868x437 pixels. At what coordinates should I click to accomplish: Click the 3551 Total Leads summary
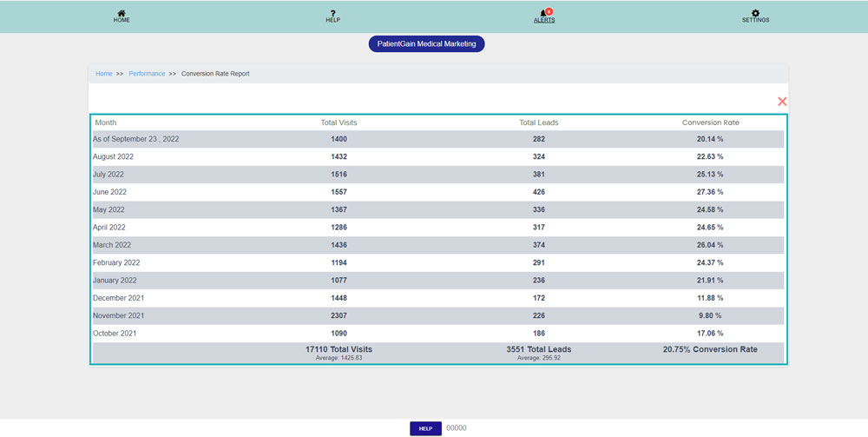click(x=539, y=349)
